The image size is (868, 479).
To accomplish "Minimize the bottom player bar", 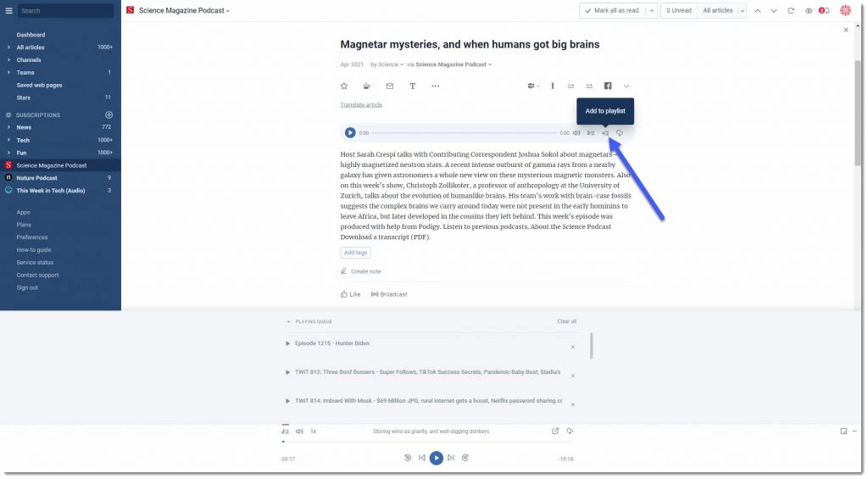I will tap(854, 431).
